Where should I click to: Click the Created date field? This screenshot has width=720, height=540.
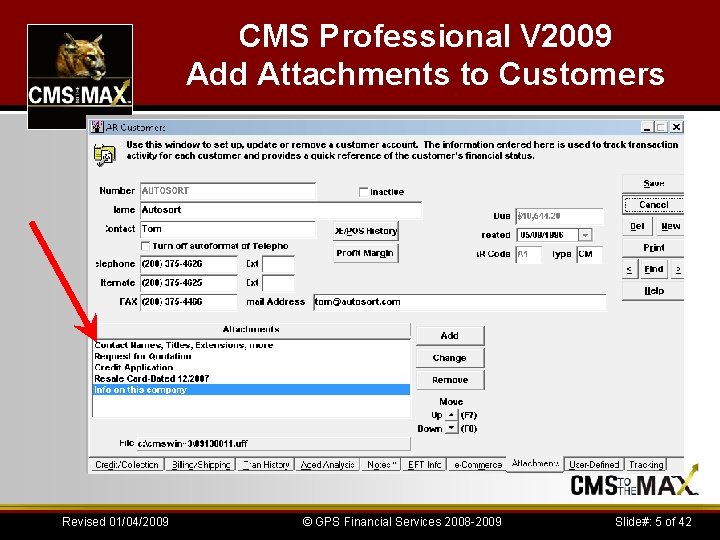[547, 235]
